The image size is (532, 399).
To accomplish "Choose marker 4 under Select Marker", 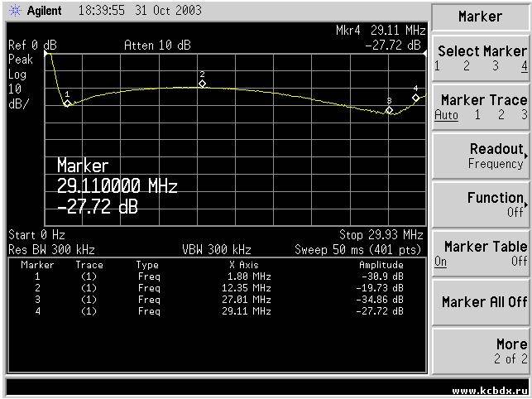I will 525,66.
